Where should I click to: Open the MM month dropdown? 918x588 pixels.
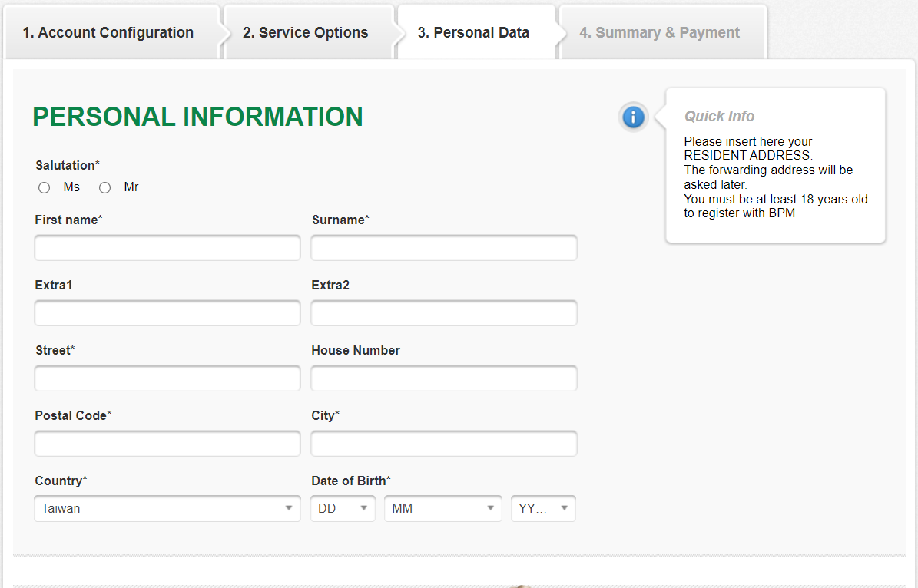(442, 508)
